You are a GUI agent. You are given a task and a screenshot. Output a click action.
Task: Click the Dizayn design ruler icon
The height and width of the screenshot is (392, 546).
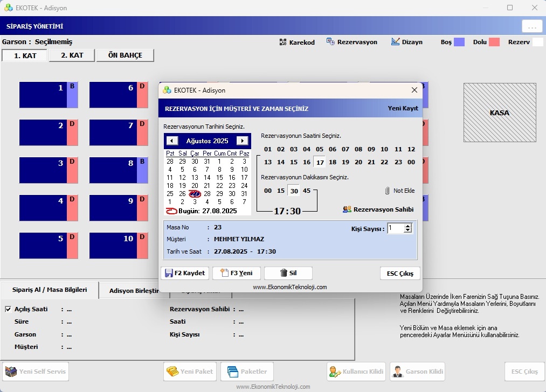[395, 42]
